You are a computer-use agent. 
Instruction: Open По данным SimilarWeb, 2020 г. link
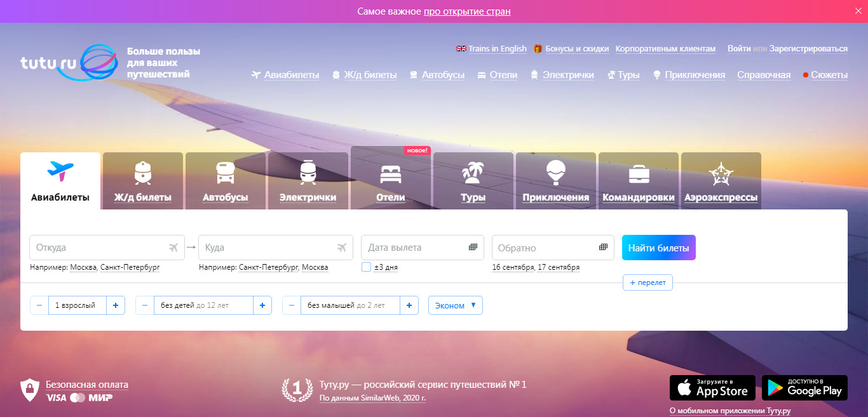click(x=372, y=398)
